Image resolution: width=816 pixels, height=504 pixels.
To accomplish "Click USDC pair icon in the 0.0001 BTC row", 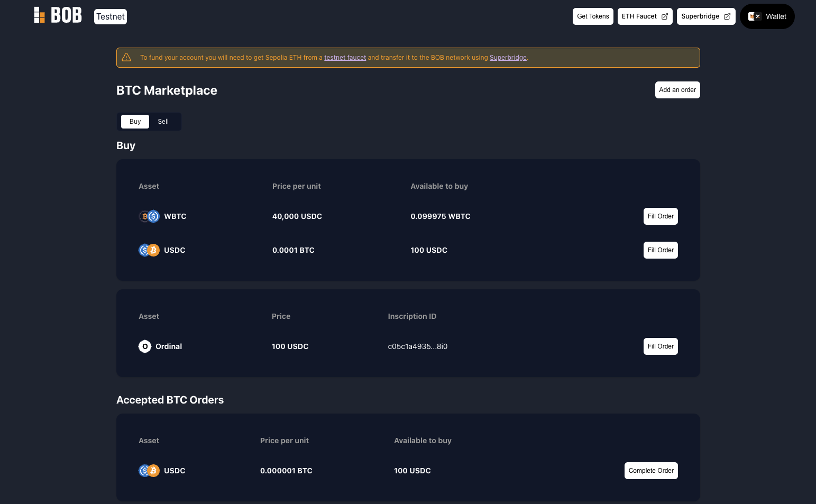I will (x=149, y=250).
